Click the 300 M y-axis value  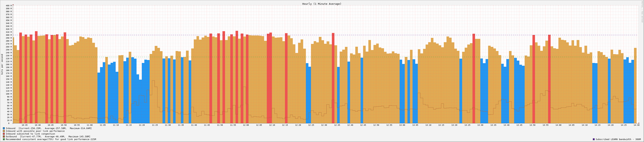pyautogui.click(x=9, y=35)
